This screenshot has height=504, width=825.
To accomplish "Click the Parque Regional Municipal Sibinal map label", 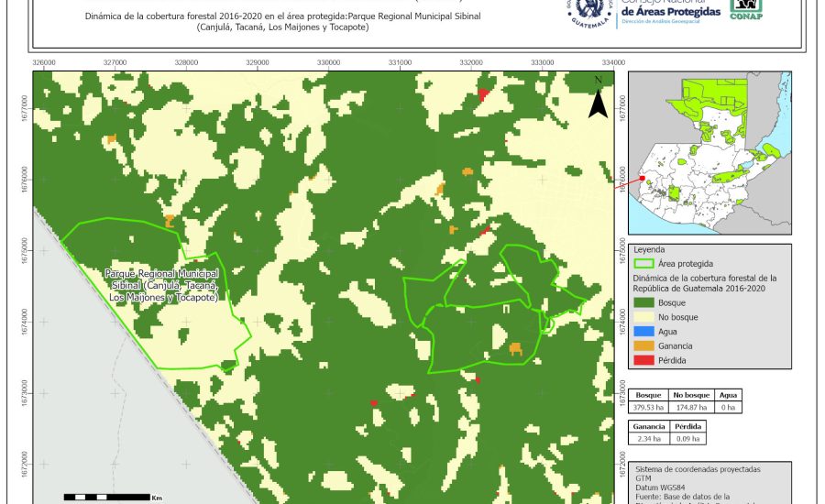I will pos(162,286).
